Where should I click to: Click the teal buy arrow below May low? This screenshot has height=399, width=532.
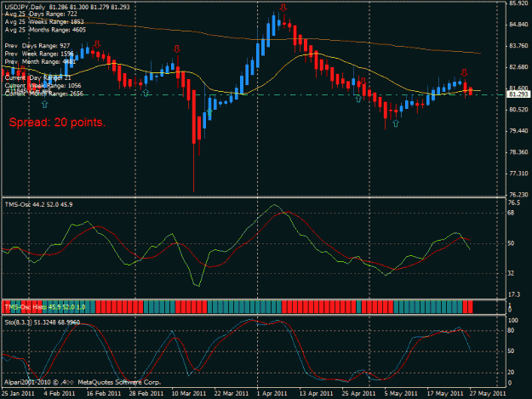point(396,123)
